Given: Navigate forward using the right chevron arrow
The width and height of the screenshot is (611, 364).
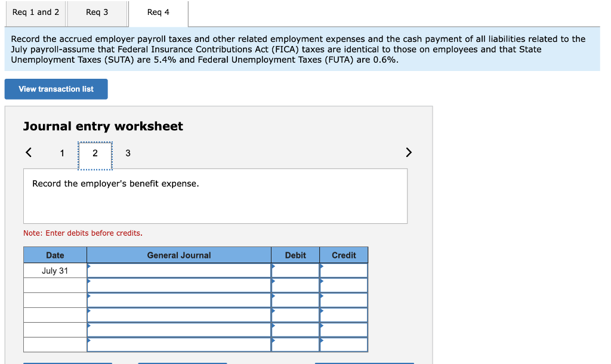Looking at the screenshot, I should pos(409,152).
